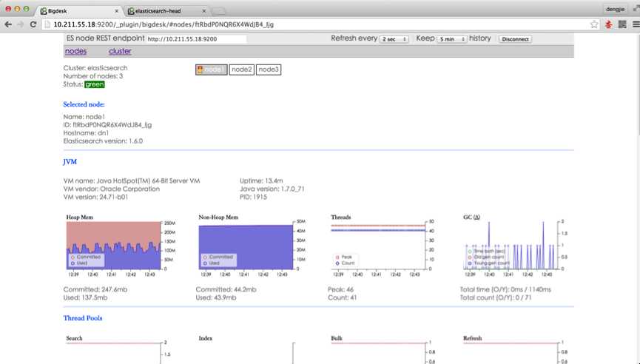640x364 pixels.
Task: Open a new browser tab
Action: 219,11
